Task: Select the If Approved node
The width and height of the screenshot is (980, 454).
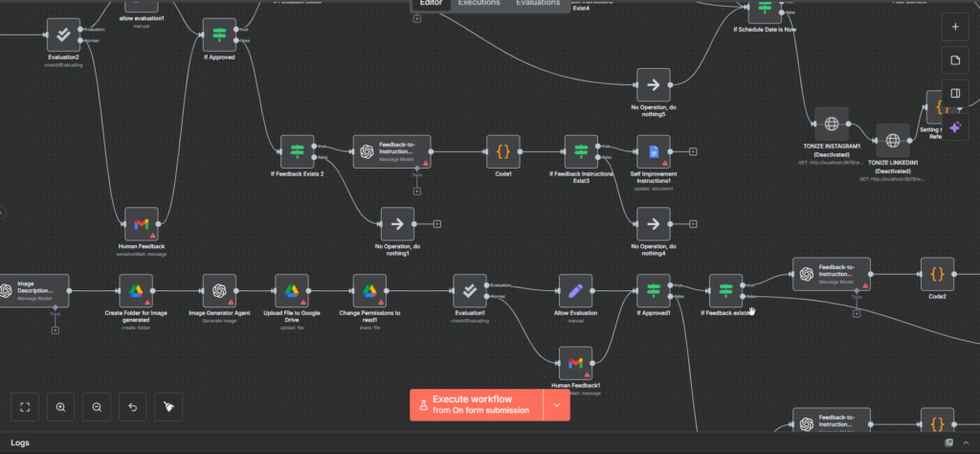Action: [x=219, y=35]
